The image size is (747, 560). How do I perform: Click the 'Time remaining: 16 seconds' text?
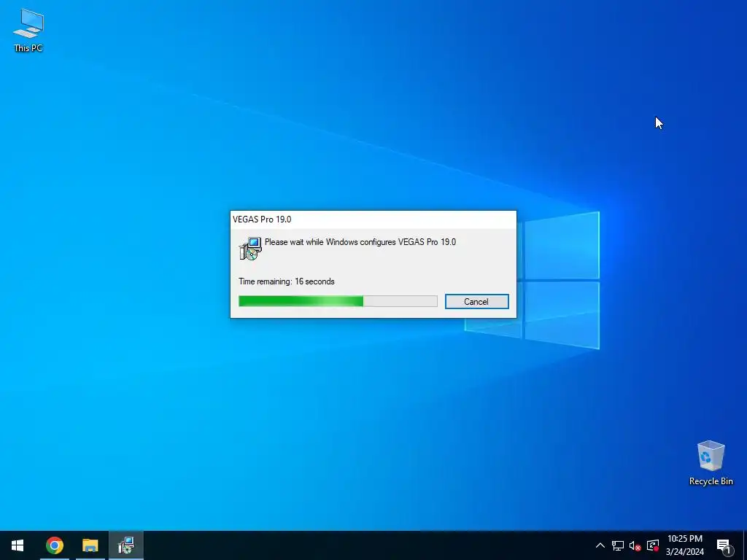286,281
